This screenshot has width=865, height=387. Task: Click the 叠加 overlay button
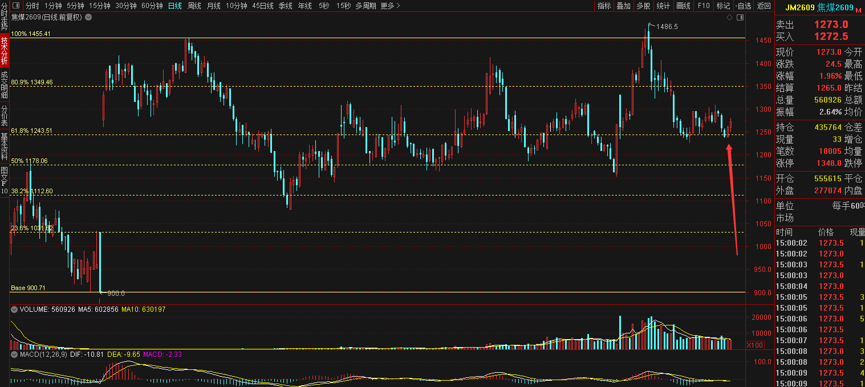coord(623,6)
